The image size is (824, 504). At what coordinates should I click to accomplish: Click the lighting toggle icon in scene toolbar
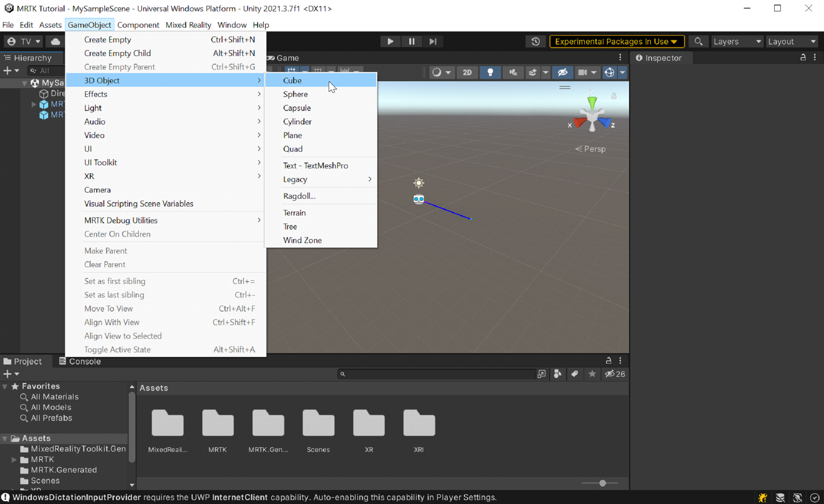tap(490, 72)
